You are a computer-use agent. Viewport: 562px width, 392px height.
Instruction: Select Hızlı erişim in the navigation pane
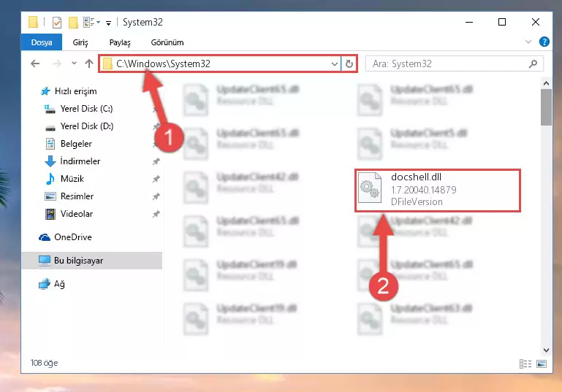(75, 91)
